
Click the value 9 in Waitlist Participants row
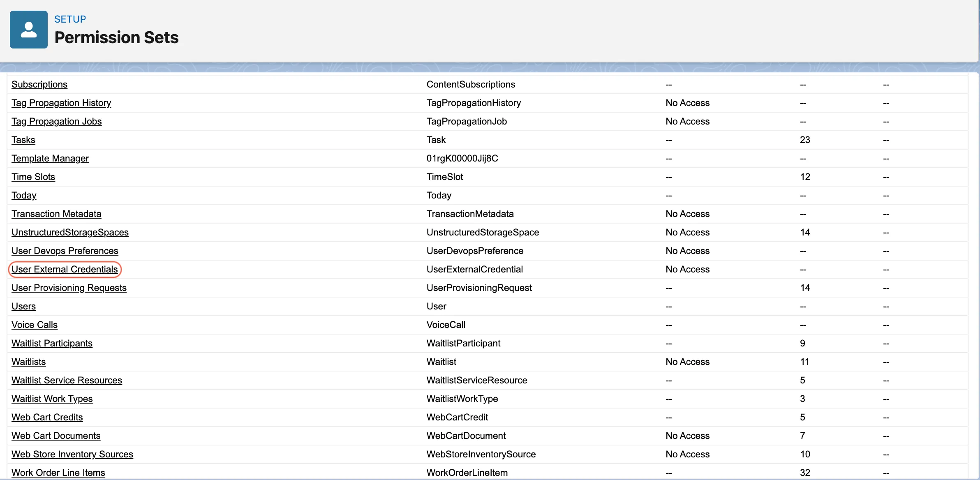tap(802, 343)
